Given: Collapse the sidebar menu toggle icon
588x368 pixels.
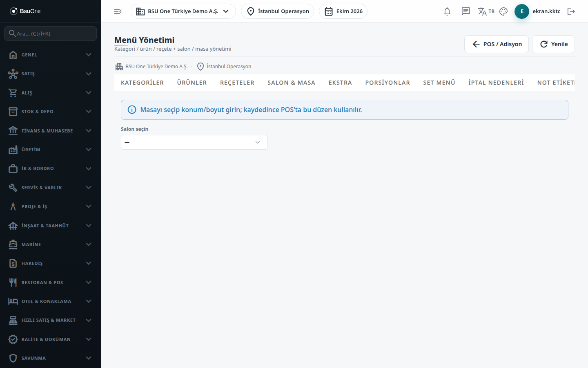Looking at the screenshot, I should click(x=118, y=11).
